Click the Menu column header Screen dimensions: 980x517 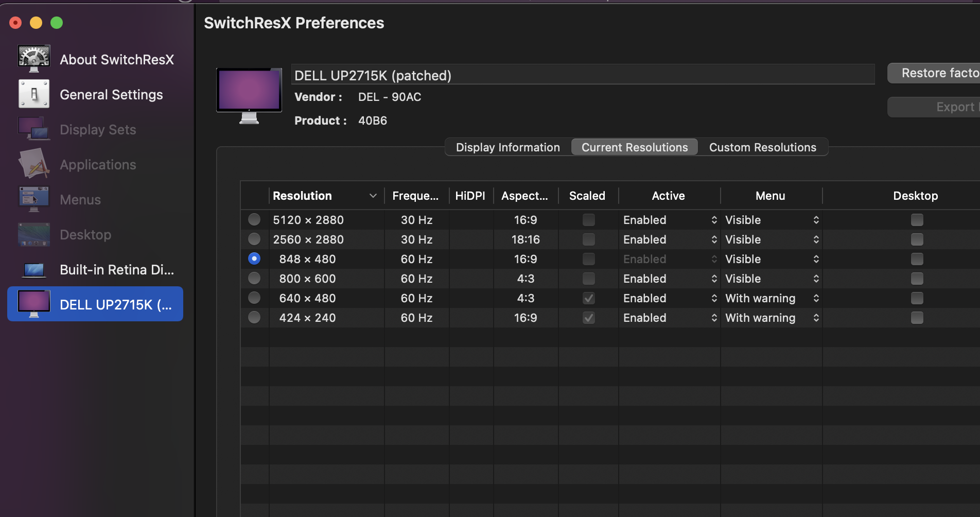click(771, 196)
